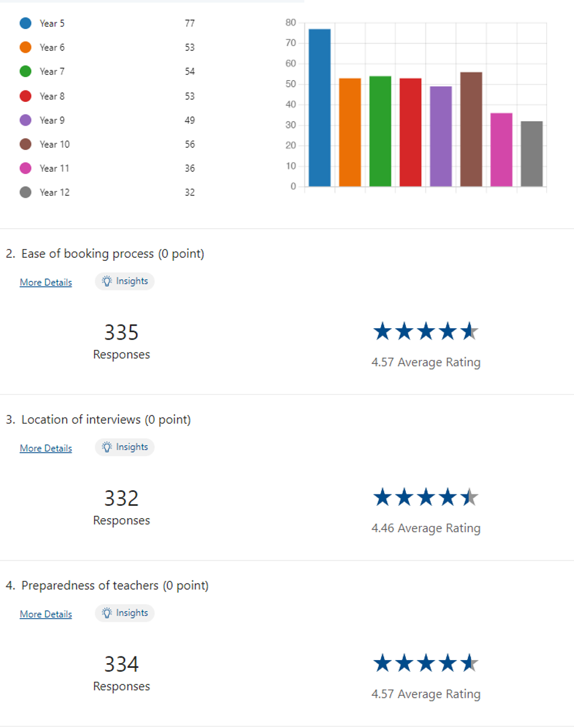
Task: Click the Year 12 gray legend dot
Action: (25, 192)
